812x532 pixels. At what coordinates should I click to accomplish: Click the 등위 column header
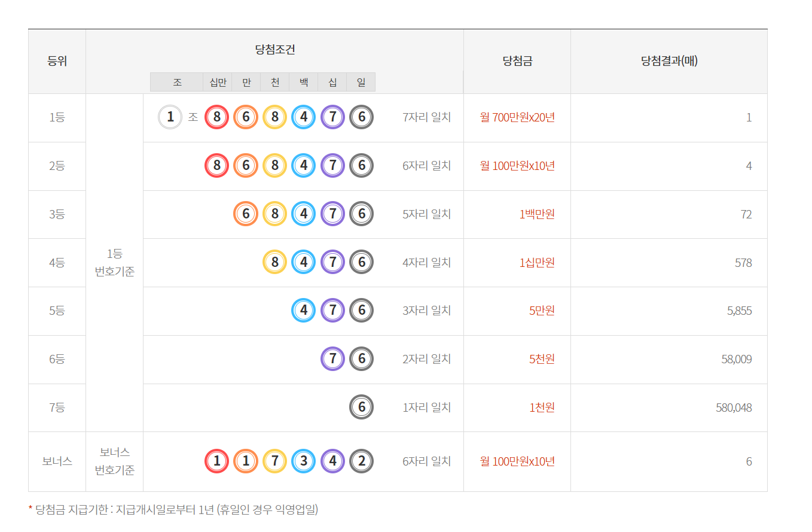pyautogui.click(x=57, y=61)
